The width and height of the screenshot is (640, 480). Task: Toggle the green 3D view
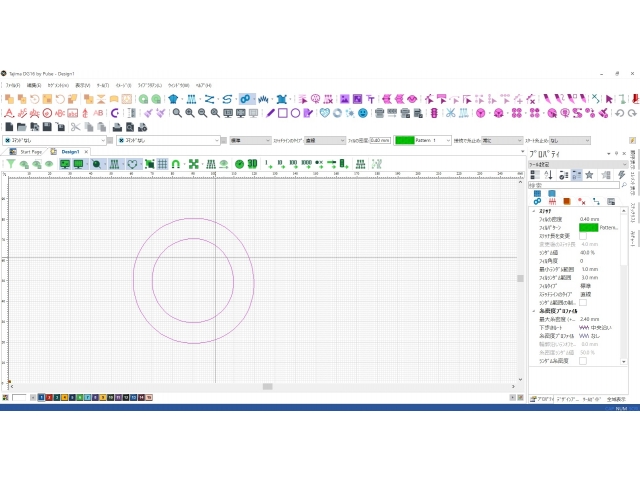[x=252, y=164]
